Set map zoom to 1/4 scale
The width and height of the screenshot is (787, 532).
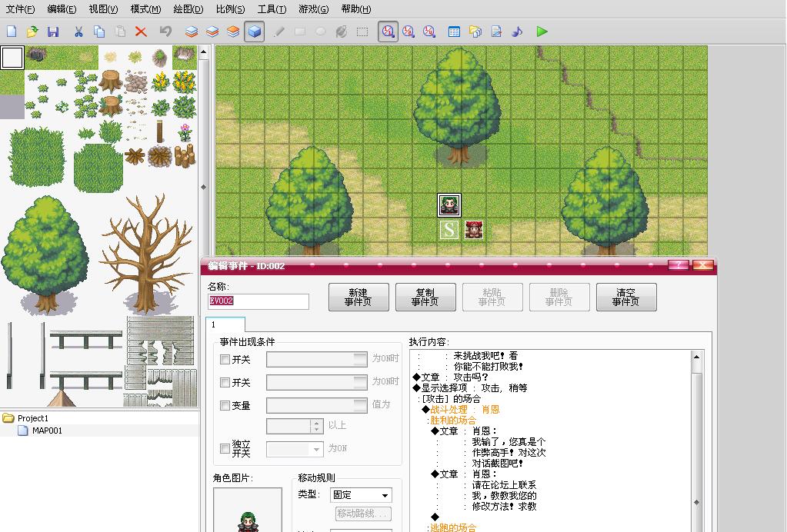click(x=429, y=32)
